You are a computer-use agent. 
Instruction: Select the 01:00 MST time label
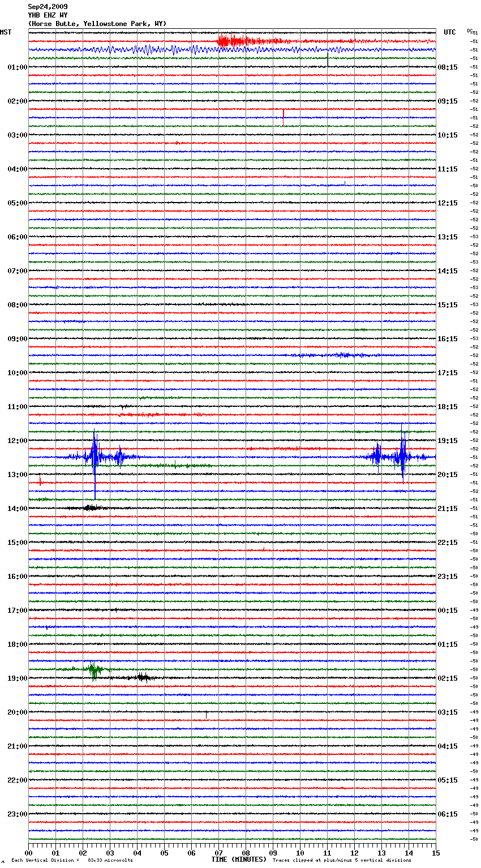18,67
